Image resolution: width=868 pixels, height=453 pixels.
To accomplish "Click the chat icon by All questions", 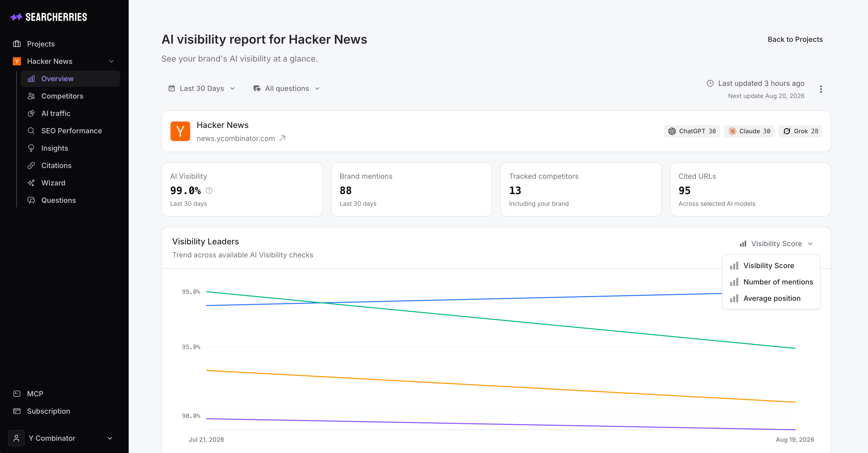I will point(257,88).
